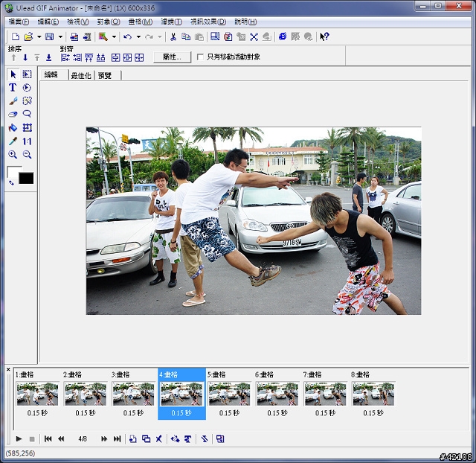Expand the dropdown arrow beside Open icon
The height and width of the screenshot is (463, 476).
pyautogui.click(x=39, y=36)
